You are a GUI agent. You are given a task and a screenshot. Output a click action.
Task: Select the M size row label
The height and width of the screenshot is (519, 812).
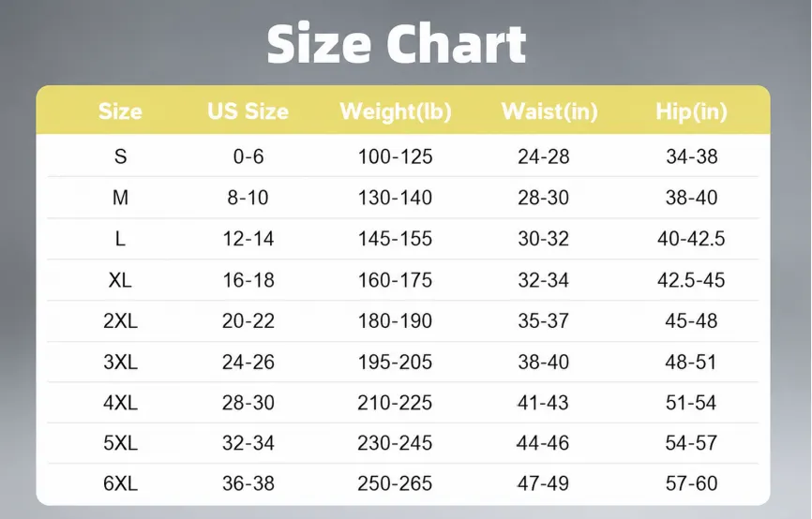(x=120, y=198)
